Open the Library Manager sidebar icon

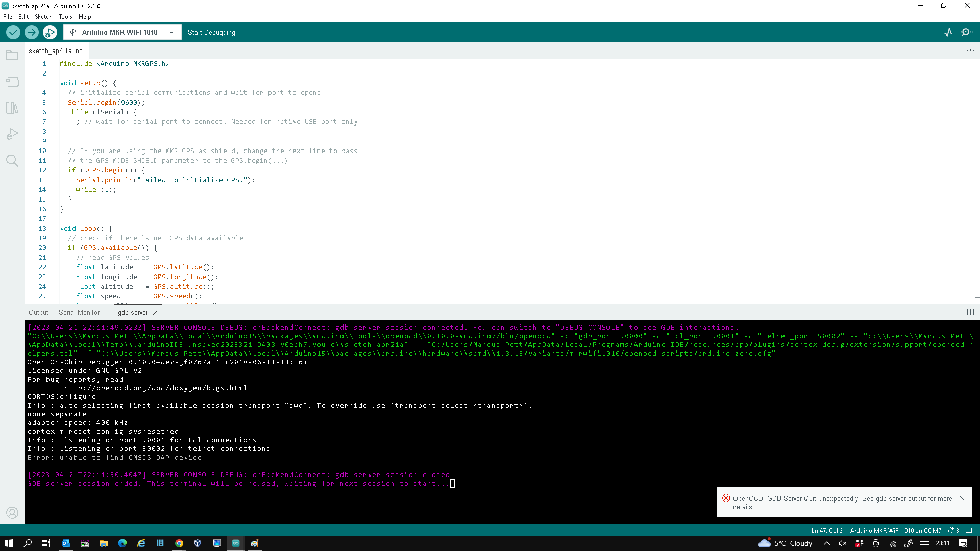[x=12, y=108]
